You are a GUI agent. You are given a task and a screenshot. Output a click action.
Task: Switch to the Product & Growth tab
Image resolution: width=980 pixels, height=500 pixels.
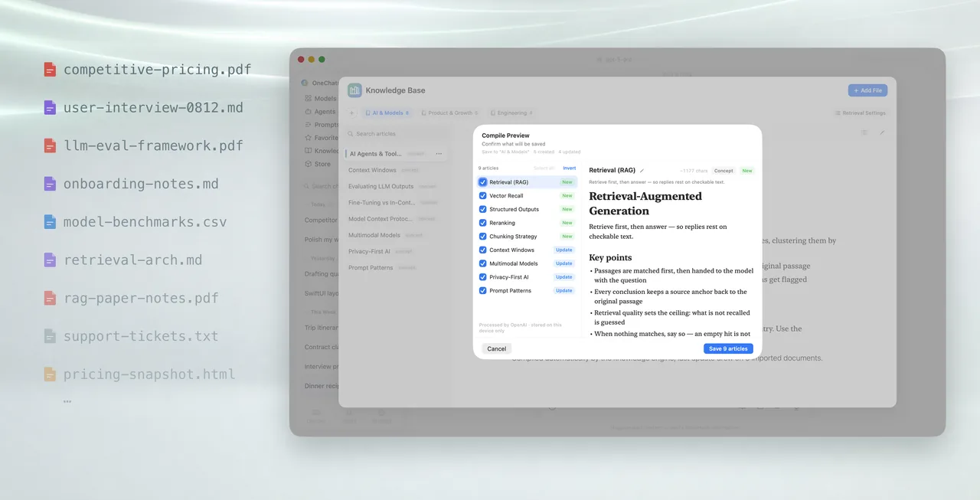[x=450, y=113]
